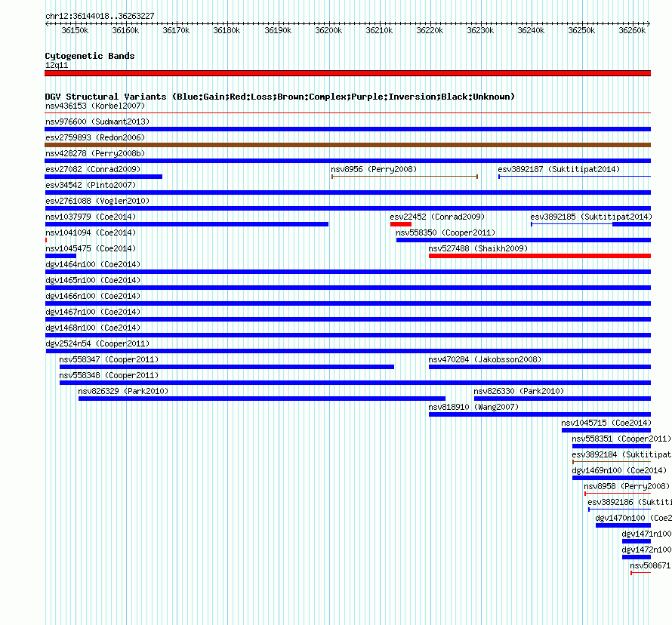Viewport: 672px width, 625px height.
Task: Click dgv2524n54 (Cooper2011) label
Action: (x=97, y=343)
